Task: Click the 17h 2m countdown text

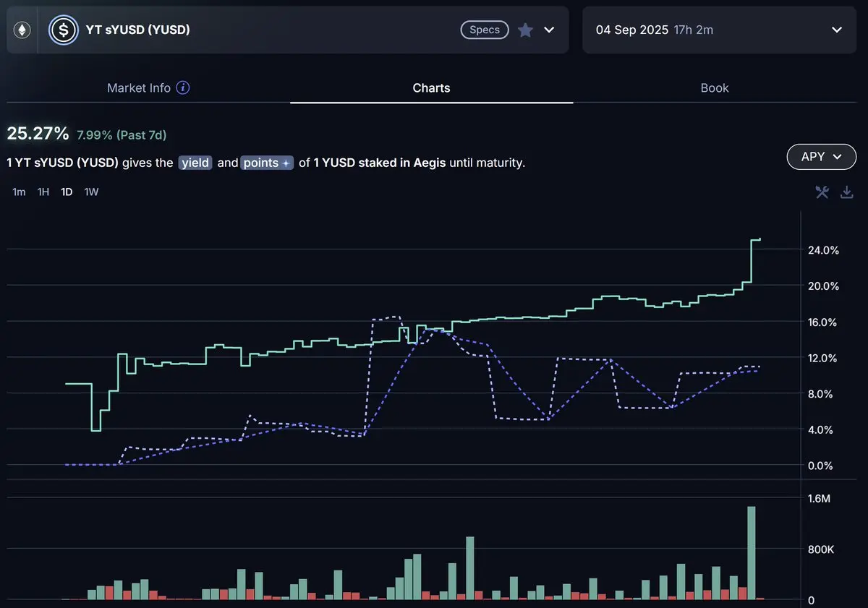Action: click(694, 30)
